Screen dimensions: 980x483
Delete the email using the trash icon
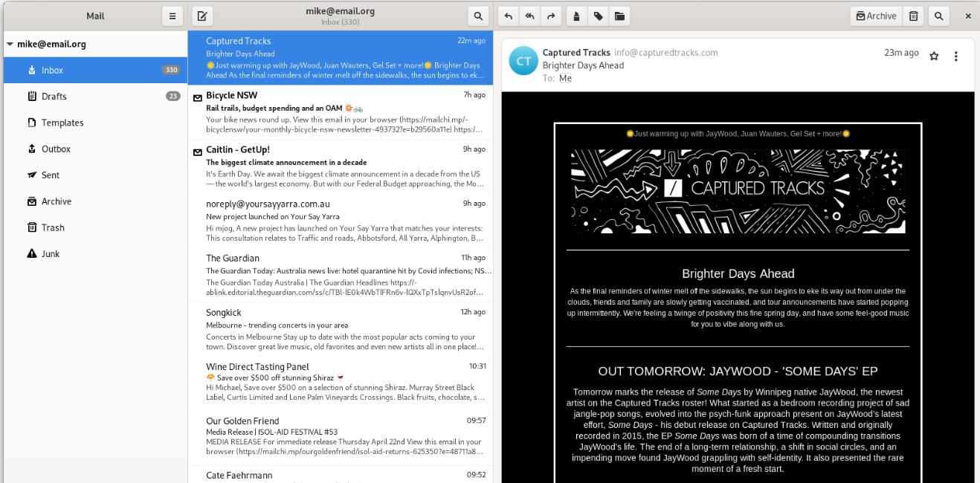(913, 16)
